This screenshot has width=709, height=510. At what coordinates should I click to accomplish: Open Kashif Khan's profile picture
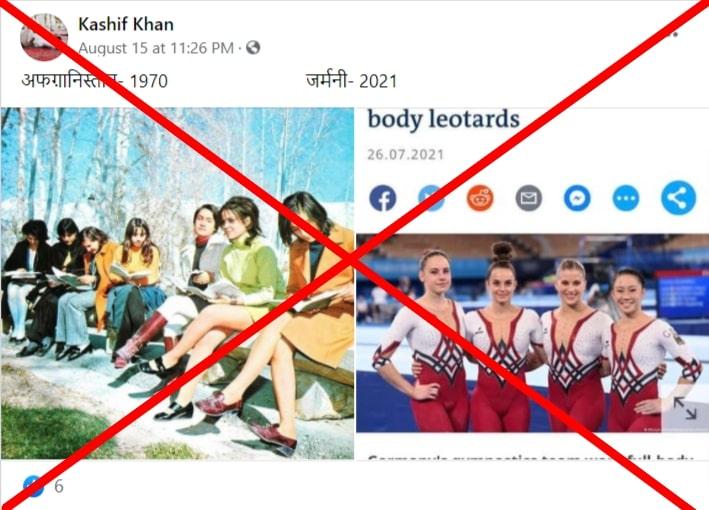click(44, 37)
